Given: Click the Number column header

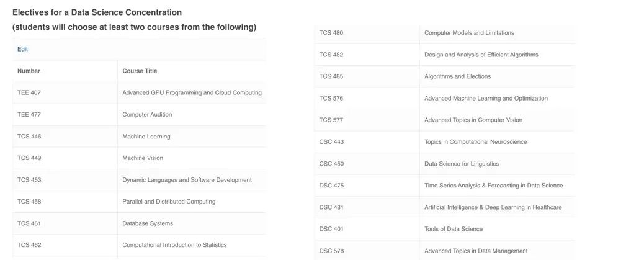Looking at the screenshot, I should pyautogui.click(x=29, y=71).
